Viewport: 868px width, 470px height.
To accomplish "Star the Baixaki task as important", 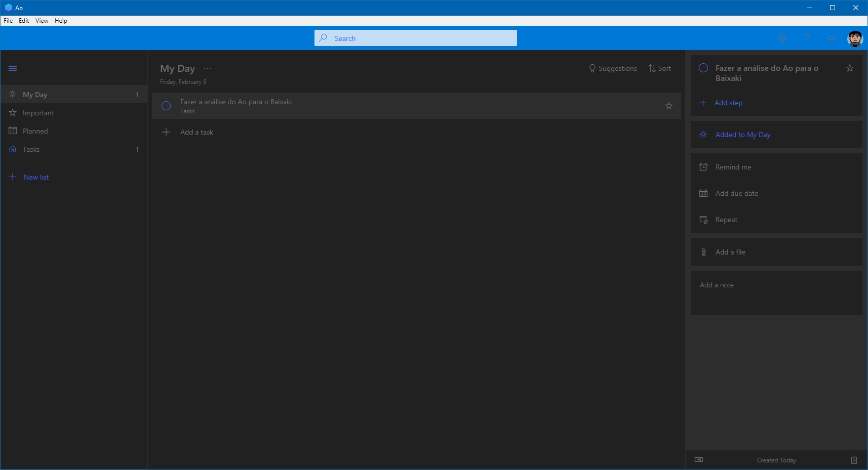I will 669,106.
